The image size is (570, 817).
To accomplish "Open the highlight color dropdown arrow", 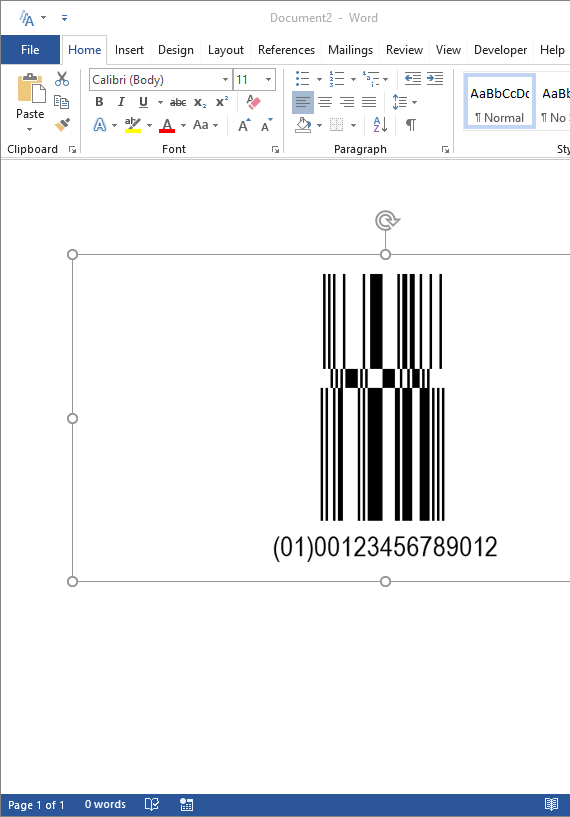I will (x=150, y=126).
